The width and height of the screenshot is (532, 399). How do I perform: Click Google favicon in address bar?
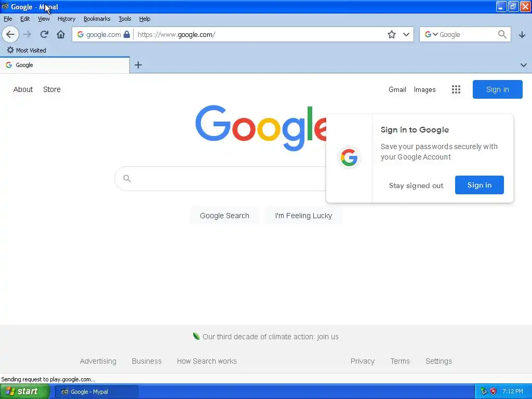[80, 34]
